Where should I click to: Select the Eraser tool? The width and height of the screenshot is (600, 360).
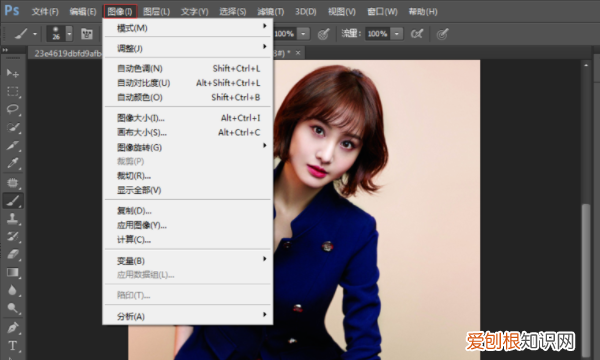pos(13,254)
